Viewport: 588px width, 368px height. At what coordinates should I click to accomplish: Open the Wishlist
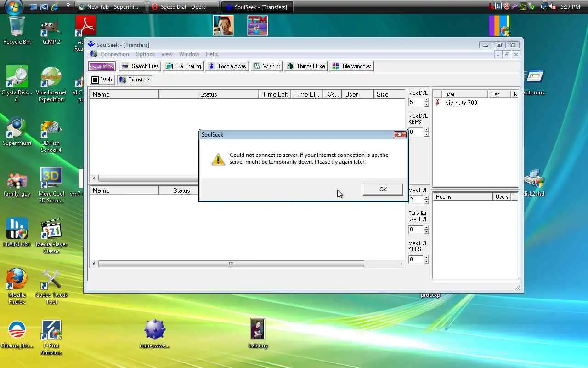[267, 66]
